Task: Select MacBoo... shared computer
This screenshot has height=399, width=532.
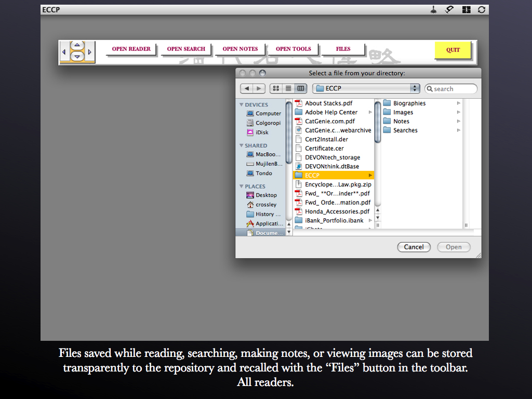Action: point(263,154)
